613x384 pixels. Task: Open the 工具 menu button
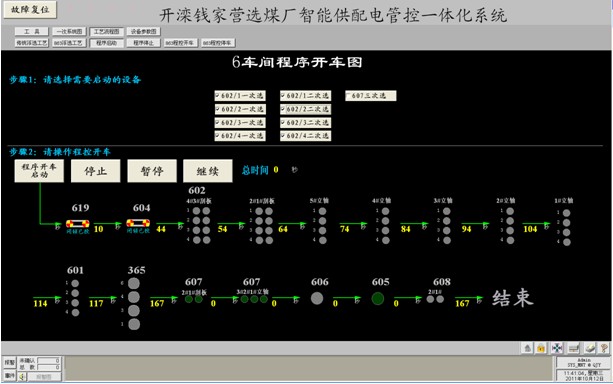click(x=32, y=31)
